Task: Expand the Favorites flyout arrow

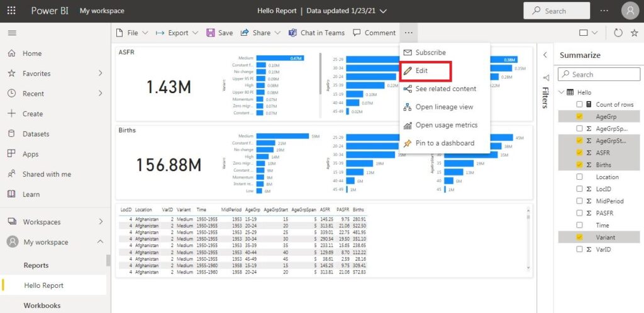Action: pyautogui.click(x=100, y=74)
